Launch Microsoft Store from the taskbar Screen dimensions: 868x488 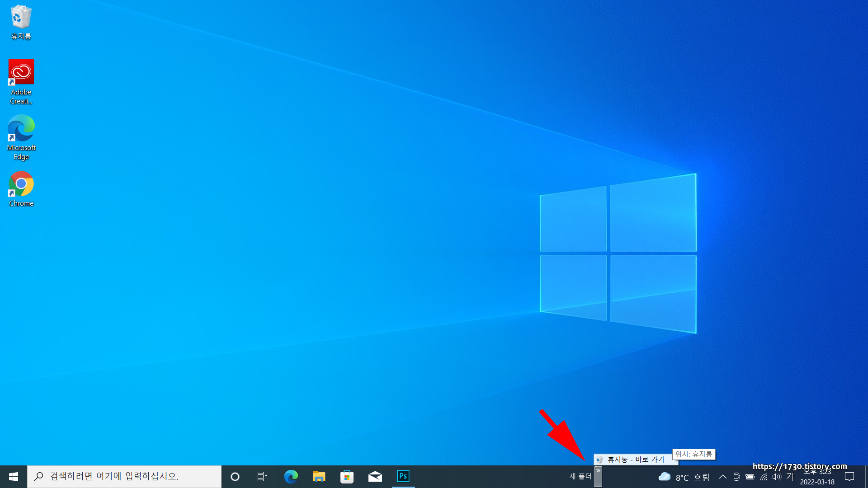(x=347, y=476)
